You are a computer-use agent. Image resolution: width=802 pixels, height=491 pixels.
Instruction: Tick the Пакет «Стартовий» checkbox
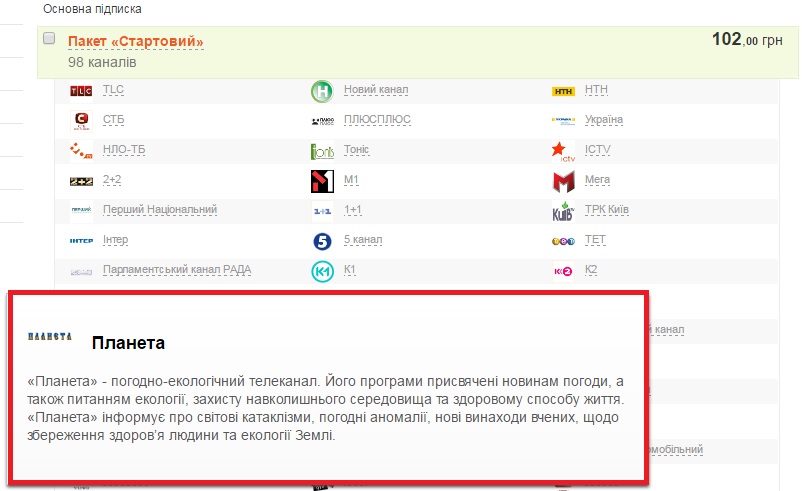click(x=49, y=39)
